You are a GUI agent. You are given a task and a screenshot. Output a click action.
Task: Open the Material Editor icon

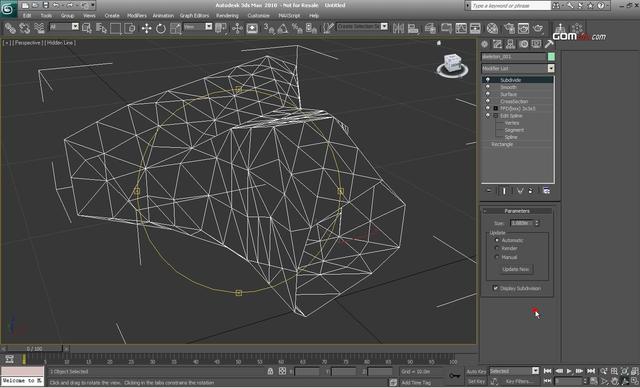[492, 28]
